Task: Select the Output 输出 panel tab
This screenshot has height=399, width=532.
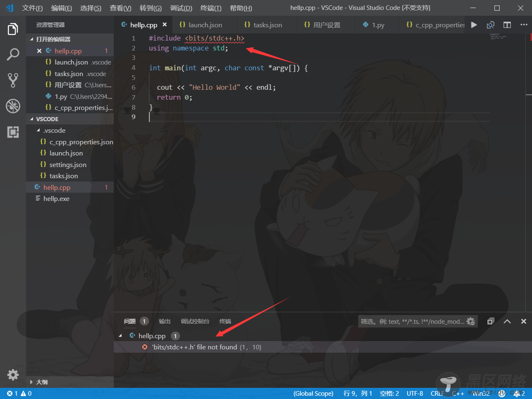Action: (165, 321)
